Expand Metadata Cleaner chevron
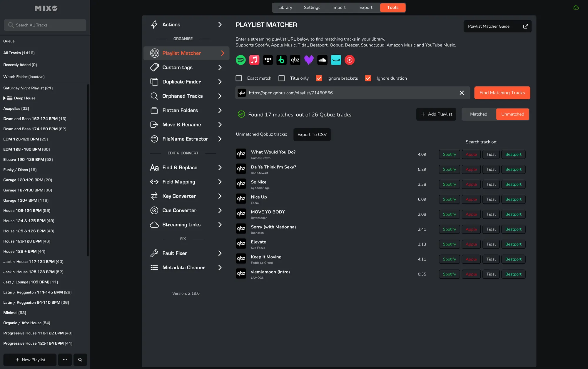Screen dimensions: 588x369 [x=220, y=268]
